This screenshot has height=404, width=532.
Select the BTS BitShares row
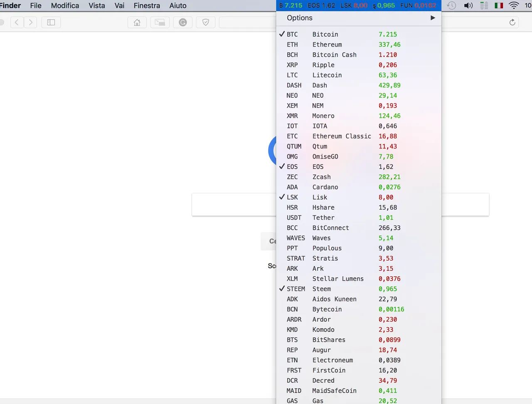[x=359, y=340]
